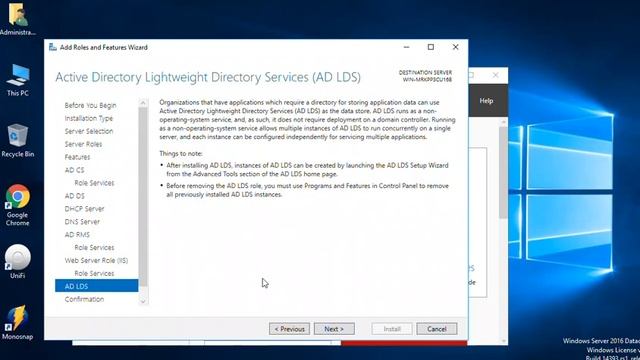Click the Next button
Viewport: 640px width, 360px height.
pyautogui.click(x=334, y=329)
